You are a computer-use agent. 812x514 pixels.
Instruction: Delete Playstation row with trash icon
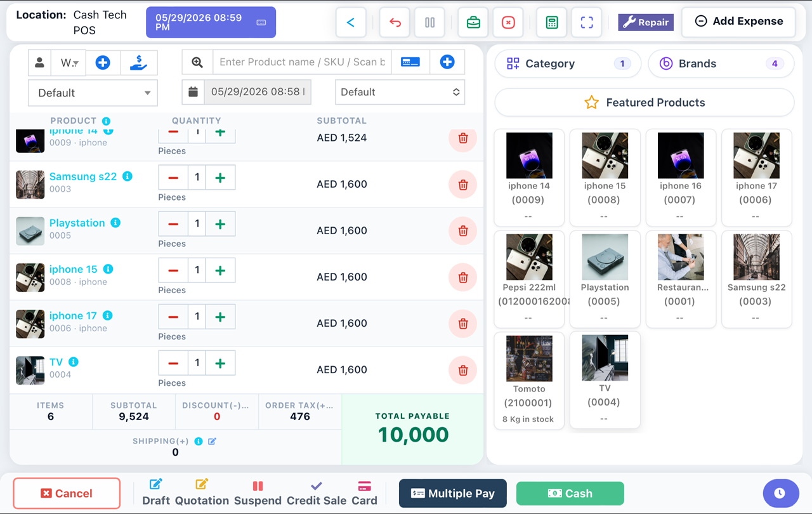click(463, 231)
